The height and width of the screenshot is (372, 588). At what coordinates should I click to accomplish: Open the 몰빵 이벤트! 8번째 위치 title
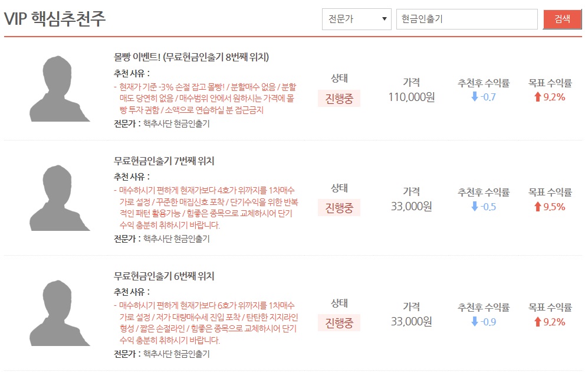coord(191,57)
